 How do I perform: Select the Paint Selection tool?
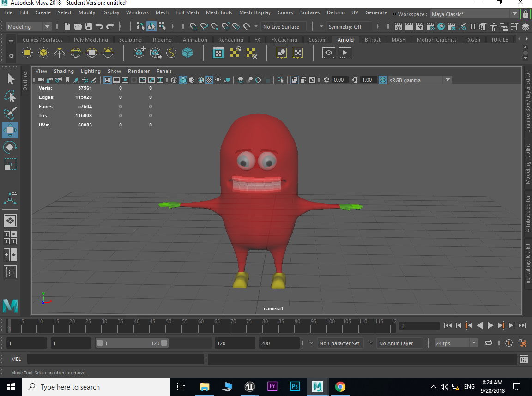point(10,113)
